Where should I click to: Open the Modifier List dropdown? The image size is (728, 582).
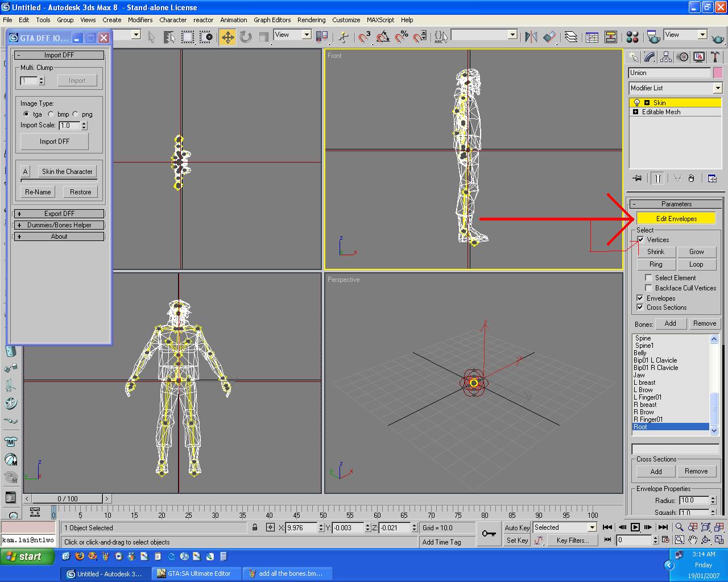point(717,88)
